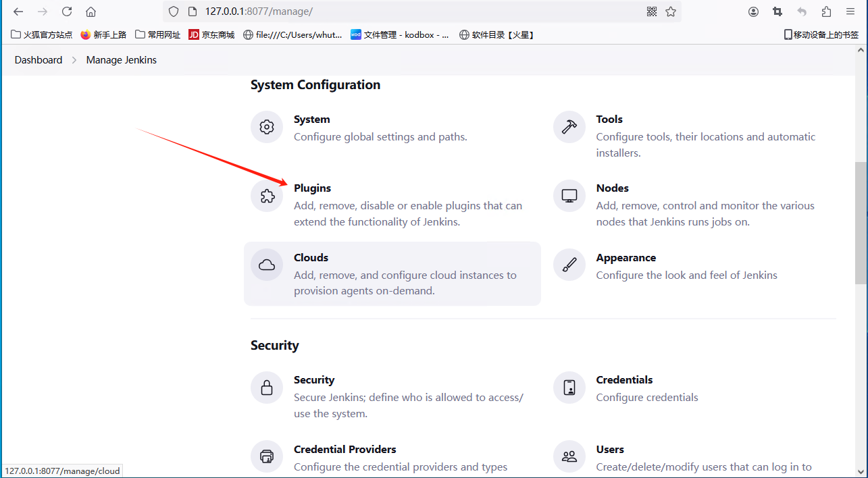Open the Users management link
Screen dimensions: 868x478
click(610, 450)
